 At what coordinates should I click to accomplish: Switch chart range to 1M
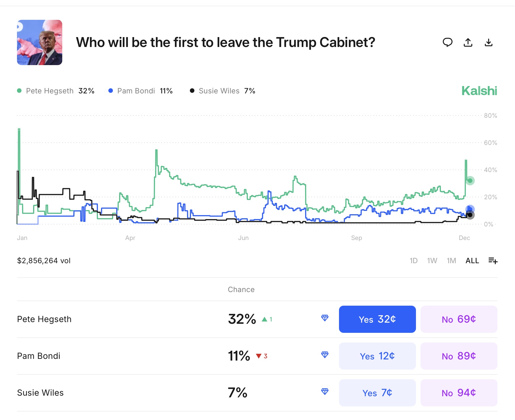click(451, 261)
